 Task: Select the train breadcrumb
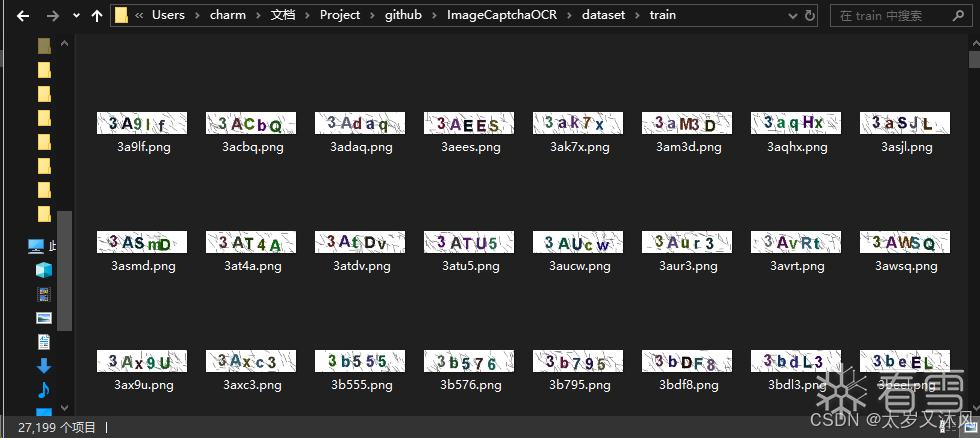(x=662, y=15)
